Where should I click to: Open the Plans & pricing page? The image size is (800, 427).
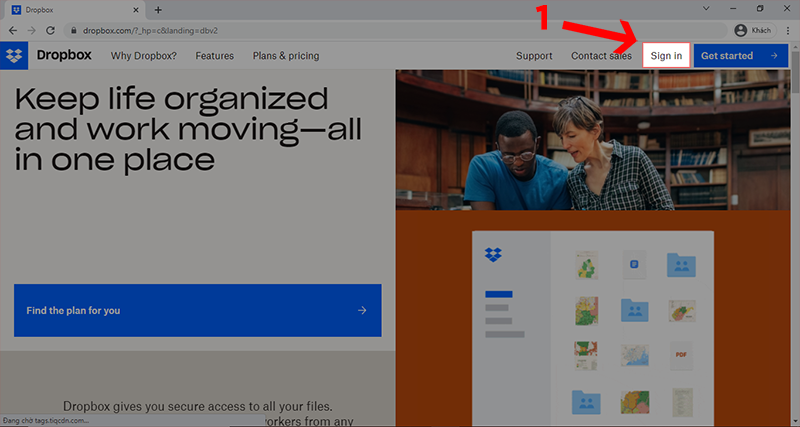(285, 56)
